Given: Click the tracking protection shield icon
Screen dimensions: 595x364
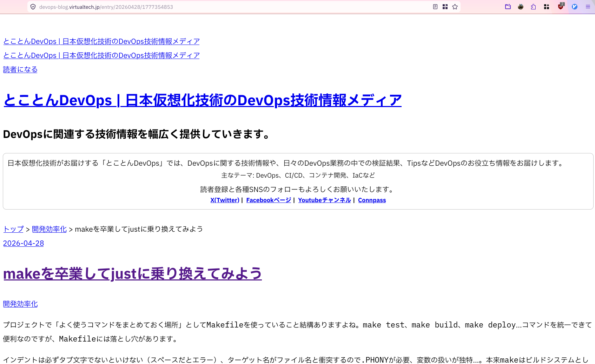Looking at the screenshot, I should coord(33,7).
